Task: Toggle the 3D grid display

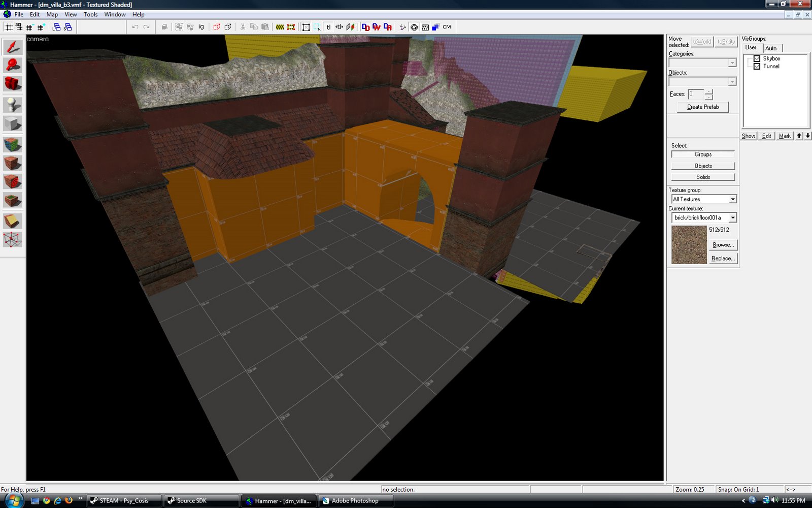Action: click(x=19, y=27)
